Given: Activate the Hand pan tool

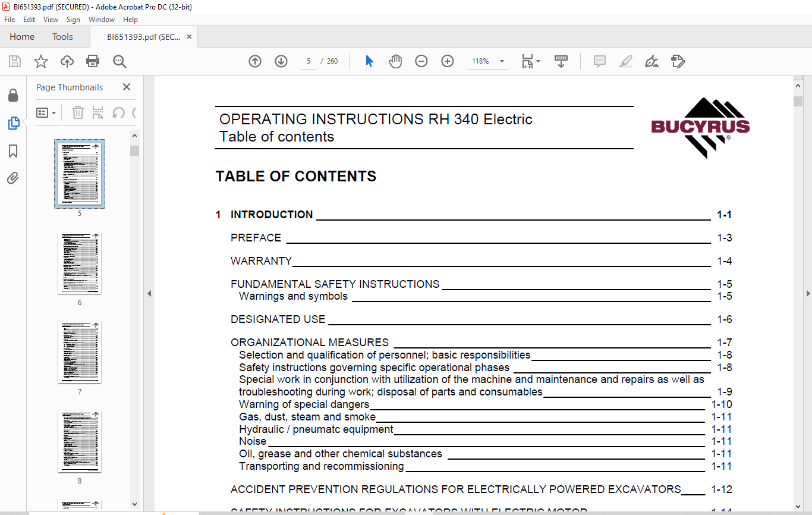Looking at the screenshot, I should (395, 61).
